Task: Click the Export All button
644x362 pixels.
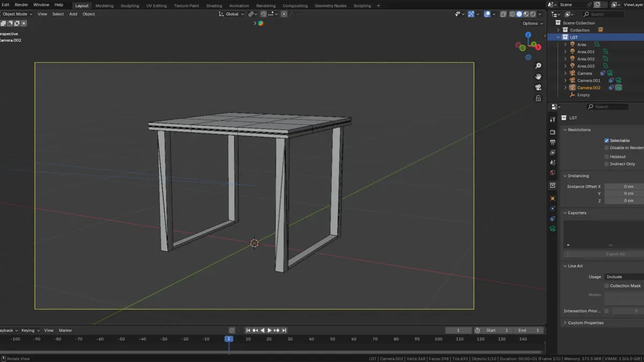Action: (616, 254)
